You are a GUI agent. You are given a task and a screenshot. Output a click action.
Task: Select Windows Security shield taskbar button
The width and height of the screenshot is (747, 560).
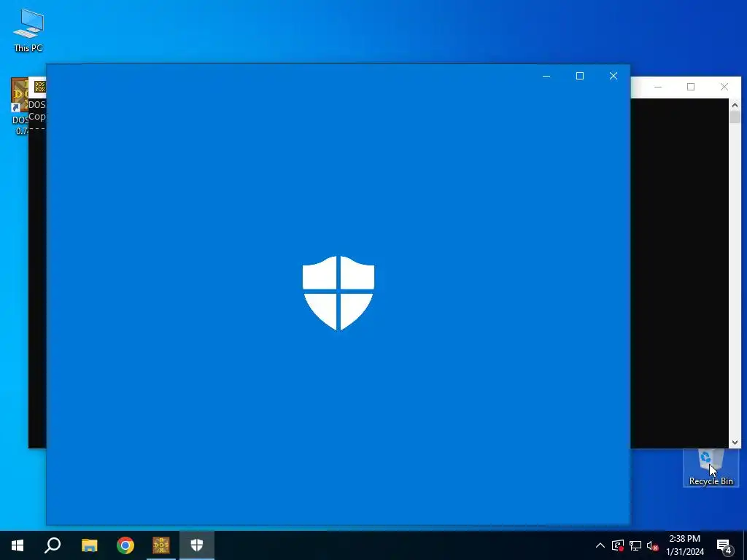pyautogui.click(x=197, y=545)
